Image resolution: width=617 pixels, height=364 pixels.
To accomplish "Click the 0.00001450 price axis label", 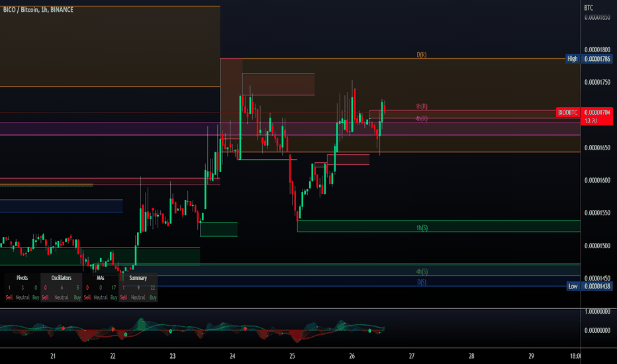I will pos(597,278).
